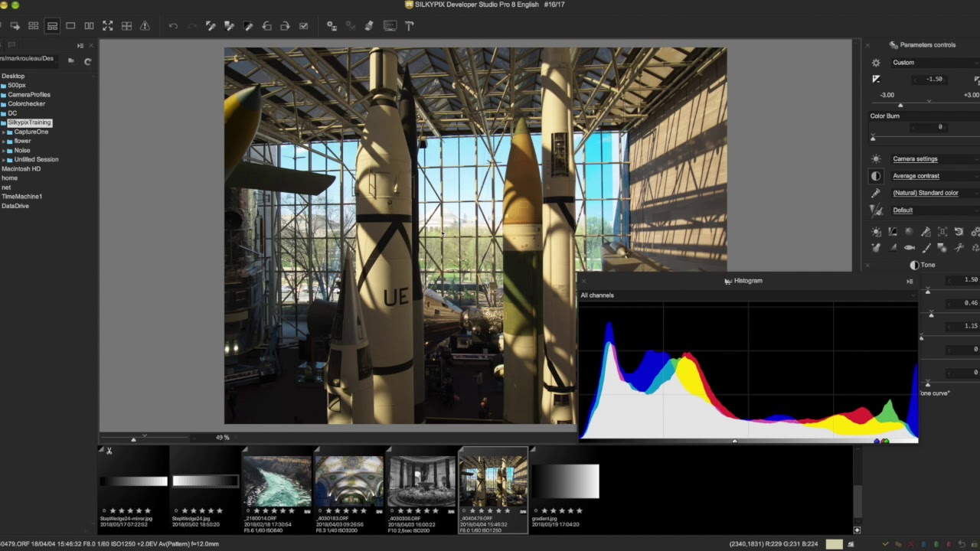Open the Custom taste dropdown

pyautogui.click(x=934, y=63)
